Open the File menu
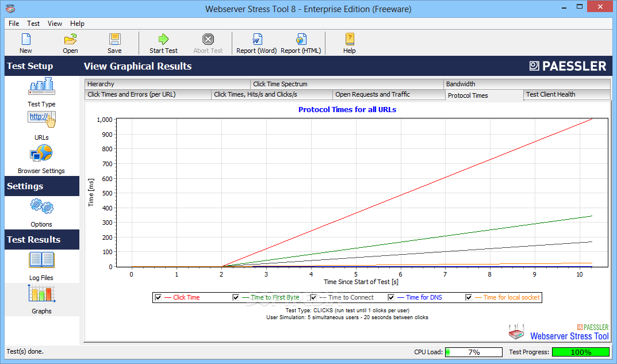This screenshot has width=617, height=364. point(14,24)
